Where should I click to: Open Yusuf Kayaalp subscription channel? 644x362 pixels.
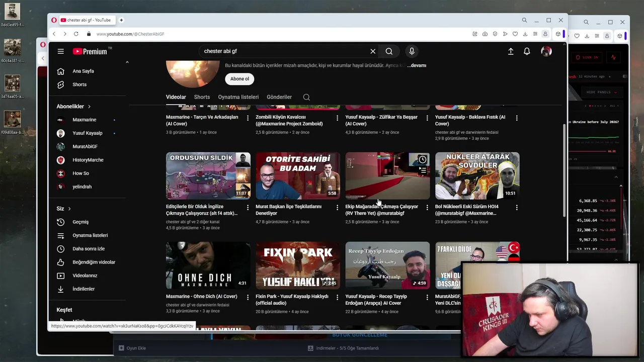pos(88,133)
